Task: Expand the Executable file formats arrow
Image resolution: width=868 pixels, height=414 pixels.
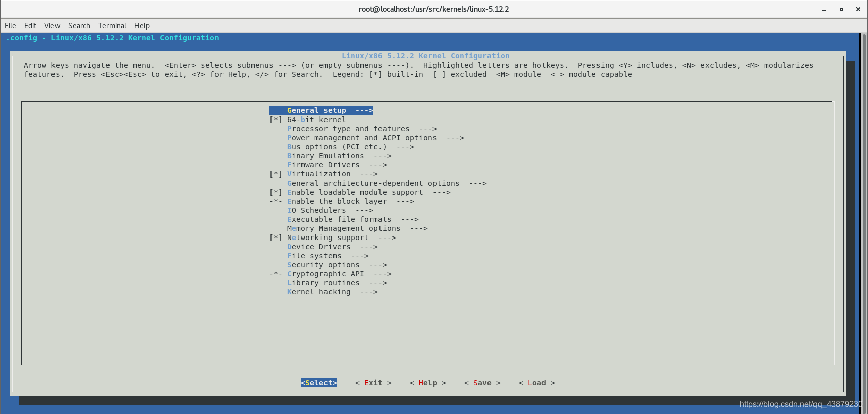Action: [x=410, y=219]
